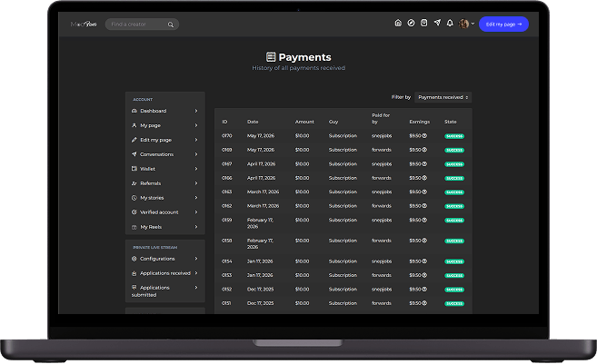Click earnings info icon for April 17 forwards row

coord(424,178)
